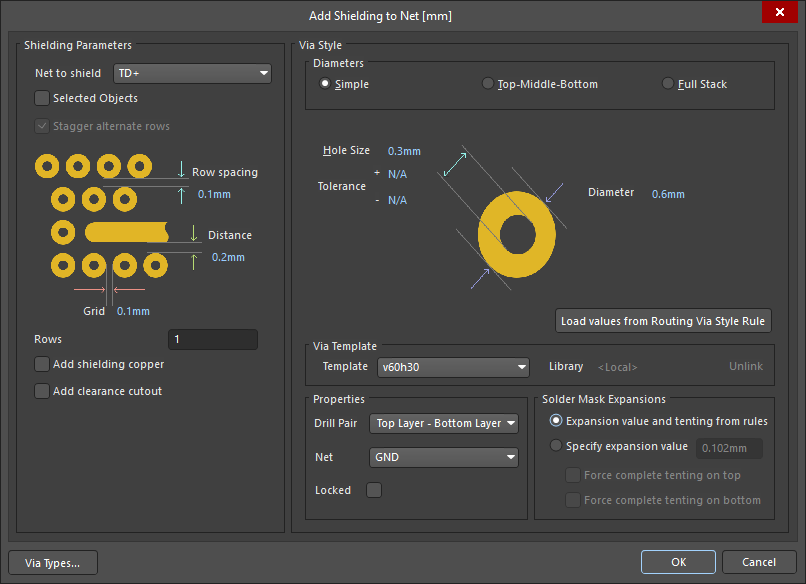
Task: Confirm with the OK button
Action: coord(678,562)
